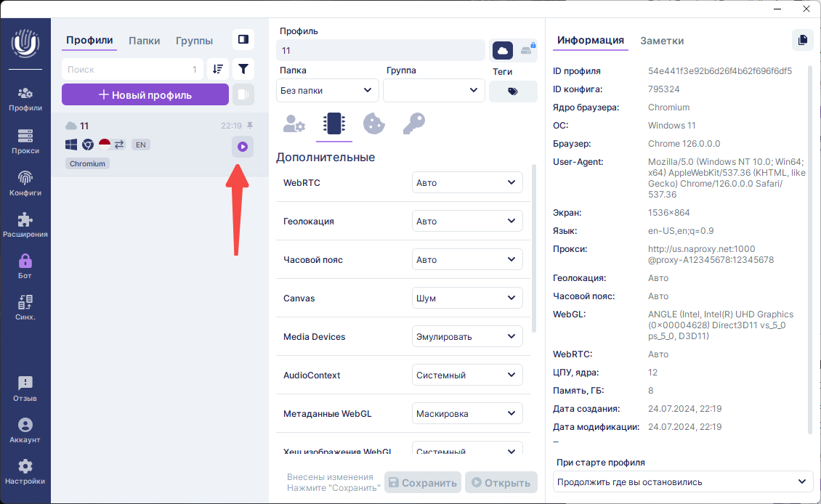Image resolution: width=821 pixels, height=504 pixels.
Task: Click the sort order icon
Action: pyautogui.click(x=218, y=69)
